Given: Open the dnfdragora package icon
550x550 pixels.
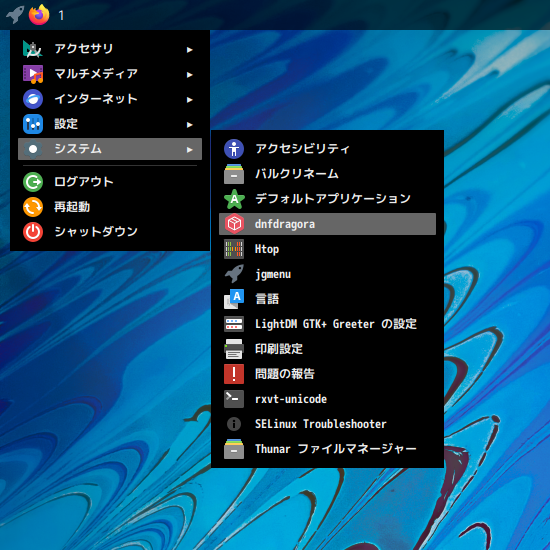Looking at the screenshot, I should [x=234, y=224].
